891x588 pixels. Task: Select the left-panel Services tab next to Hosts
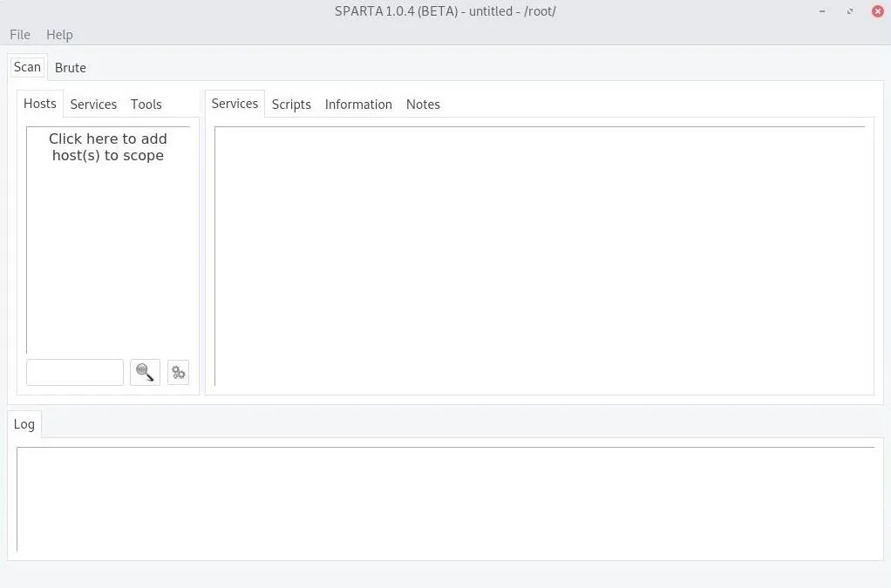coord(93,105)
